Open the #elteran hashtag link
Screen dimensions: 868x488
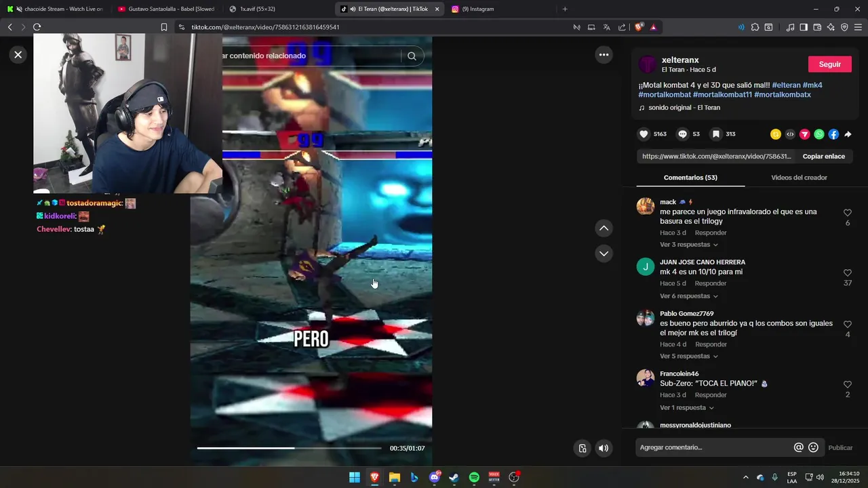coord(786,85)
